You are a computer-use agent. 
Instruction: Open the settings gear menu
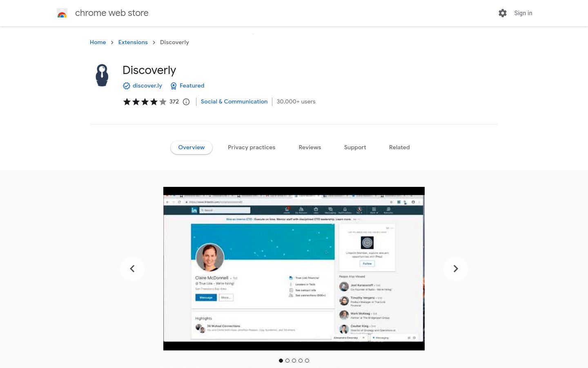(502, 13)
